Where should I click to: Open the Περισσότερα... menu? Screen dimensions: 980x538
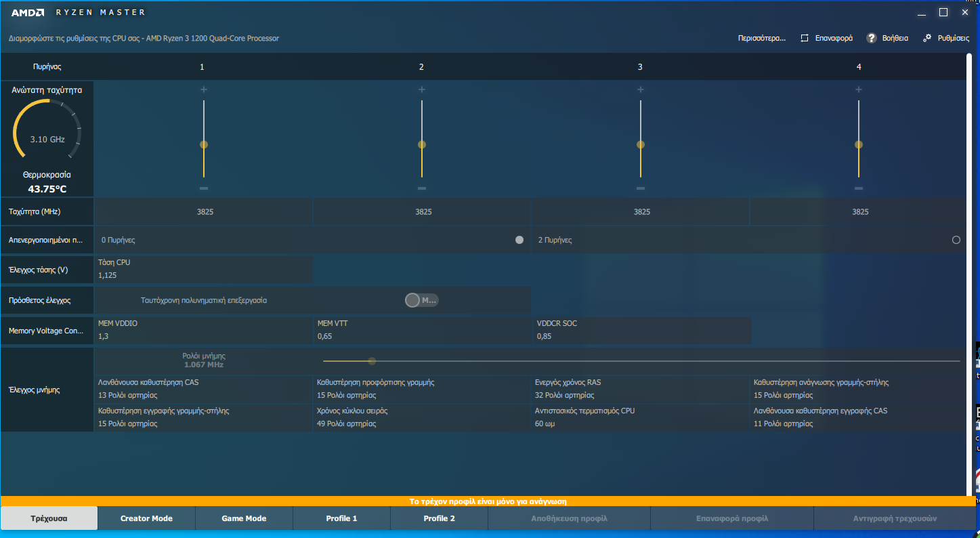point(762,38)
